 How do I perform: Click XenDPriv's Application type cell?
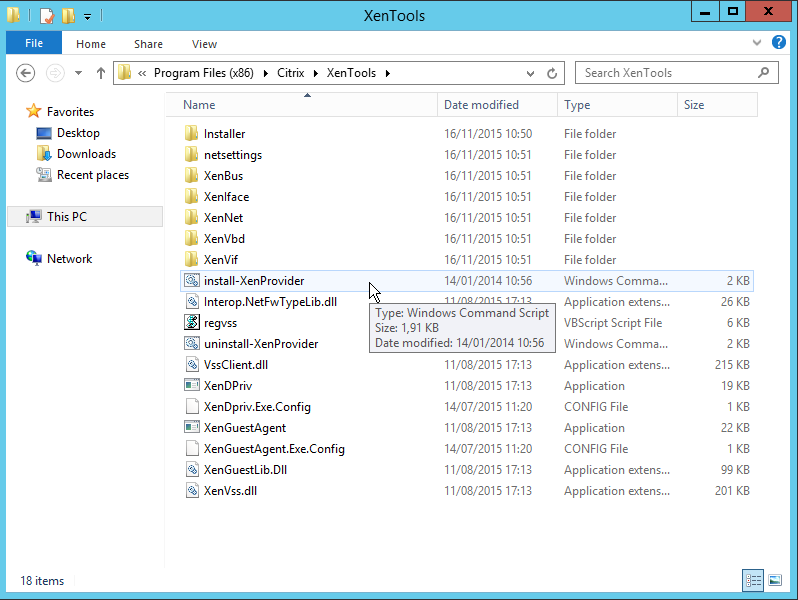click(594, 386)
